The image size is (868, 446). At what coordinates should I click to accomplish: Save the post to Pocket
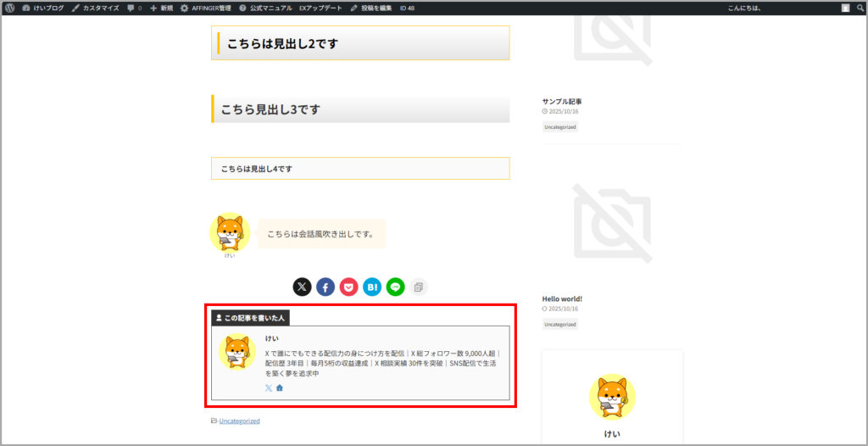click(x=348, y=287)
